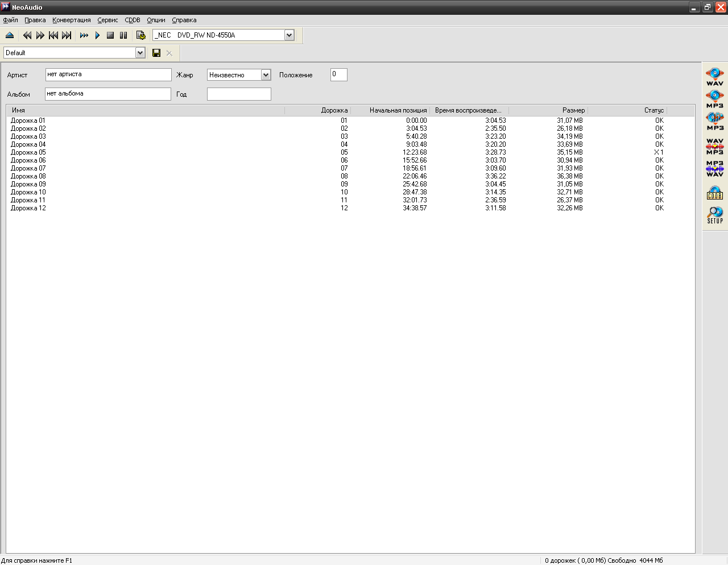The image size is (728, 565).
Task: Expand the _NEC DVD_RW drive dropdown
Action: (289, 35)
